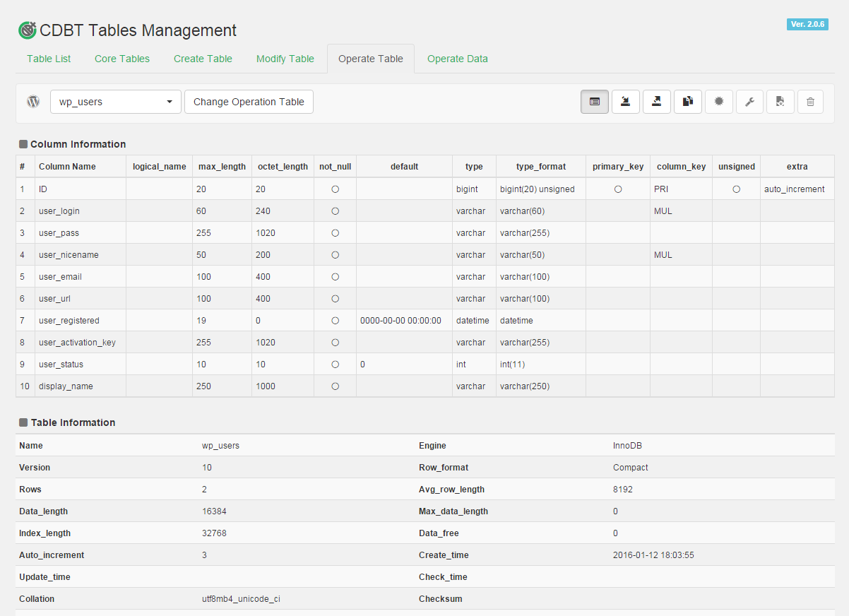849x616 pixels.
Task: Click the Ver. 2.0.6 version badge
Action: click(807, 24)
